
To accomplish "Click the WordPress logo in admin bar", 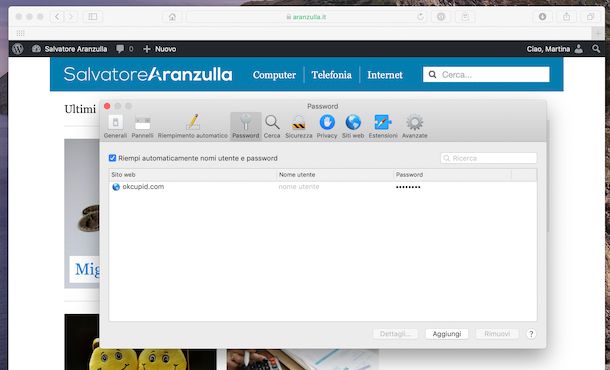I will (18, 49).
